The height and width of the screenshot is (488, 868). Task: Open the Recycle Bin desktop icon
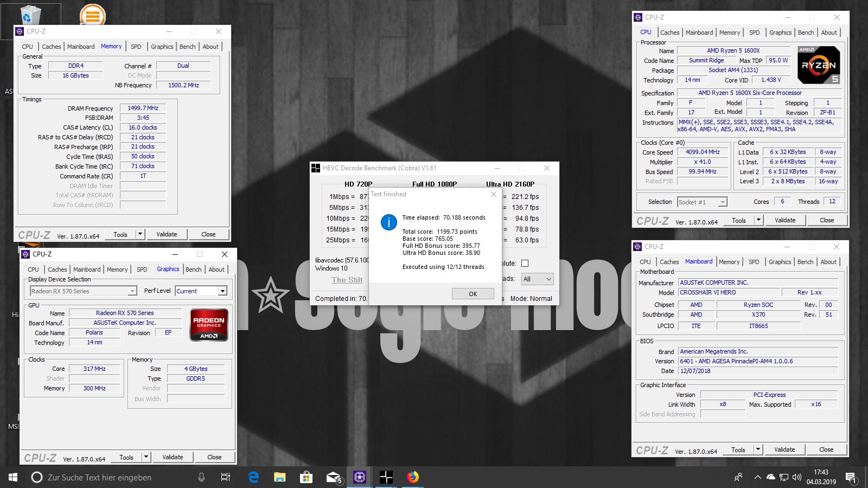pyautogui.click(x=30, y=15)
